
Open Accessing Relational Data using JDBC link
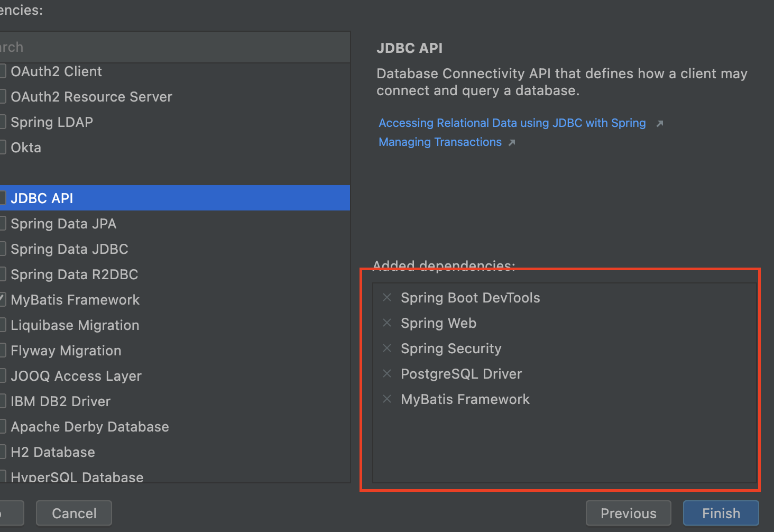coord(512,123)
